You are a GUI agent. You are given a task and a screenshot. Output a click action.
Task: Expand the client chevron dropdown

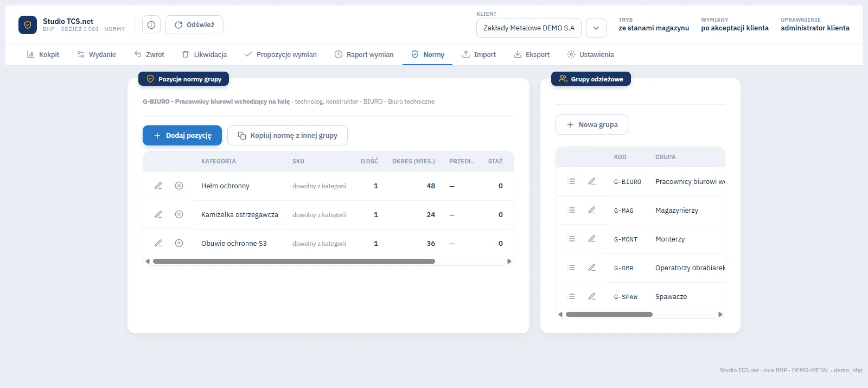596,28
